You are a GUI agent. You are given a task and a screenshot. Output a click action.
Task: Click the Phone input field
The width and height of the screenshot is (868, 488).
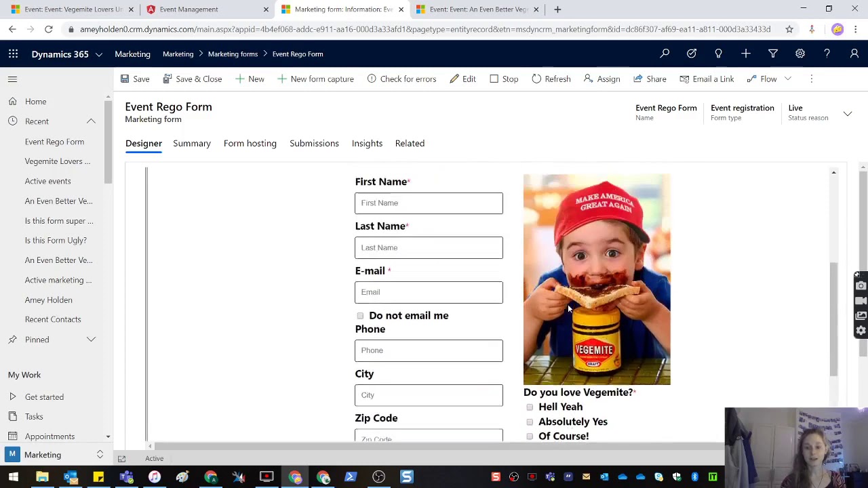(x=429, y=350)
